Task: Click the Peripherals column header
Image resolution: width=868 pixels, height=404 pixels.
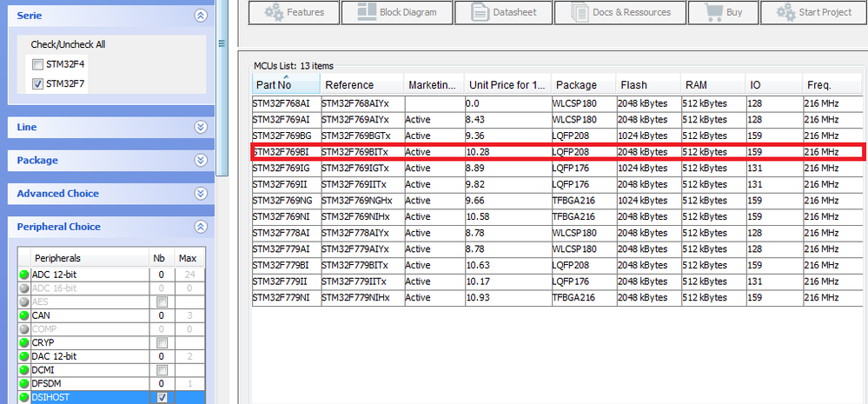Action: pyautogui.click(x=89, y=258)
